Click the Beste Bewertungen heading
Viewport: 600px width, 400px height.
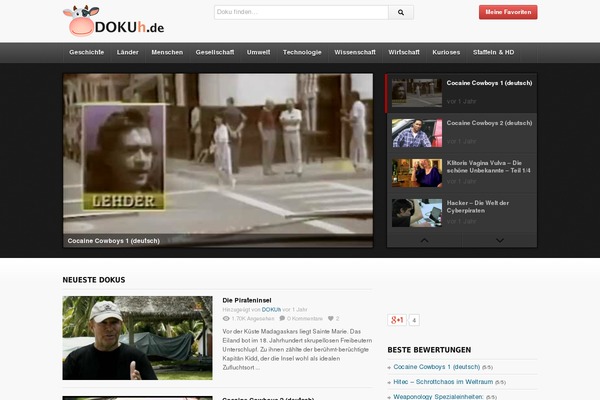click(429, 350)
